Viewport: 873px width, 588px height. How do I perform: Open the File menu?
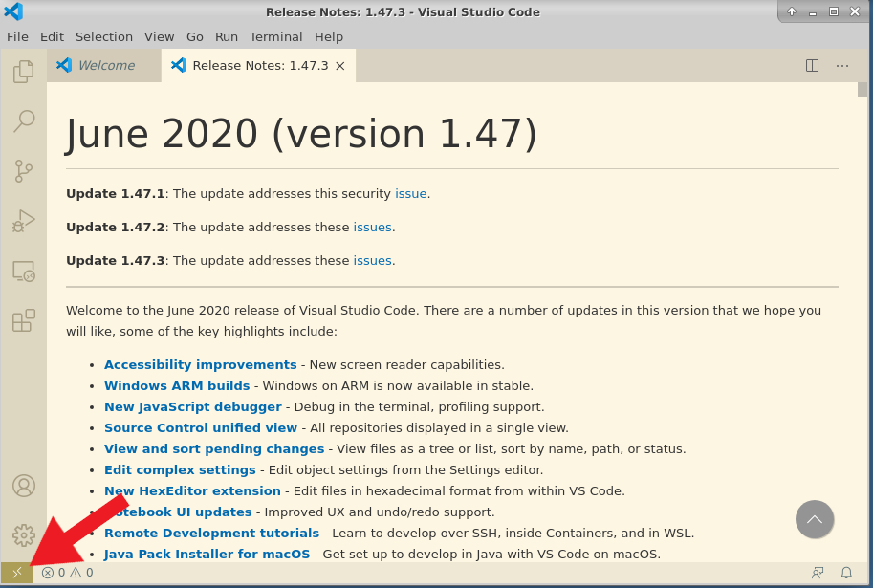[x=17, y=36]
